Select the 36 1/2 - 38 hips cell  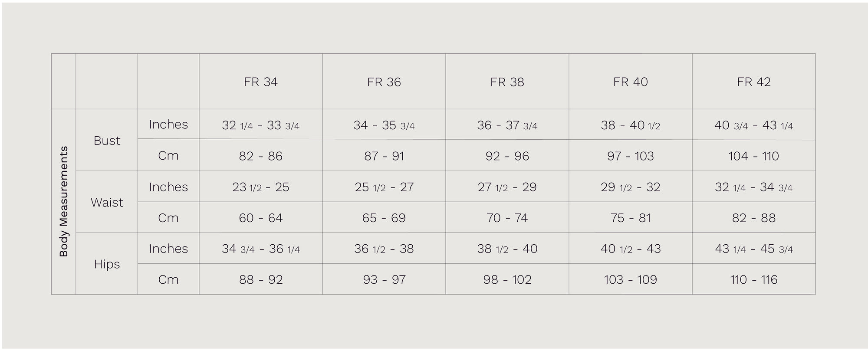point(384,249)
